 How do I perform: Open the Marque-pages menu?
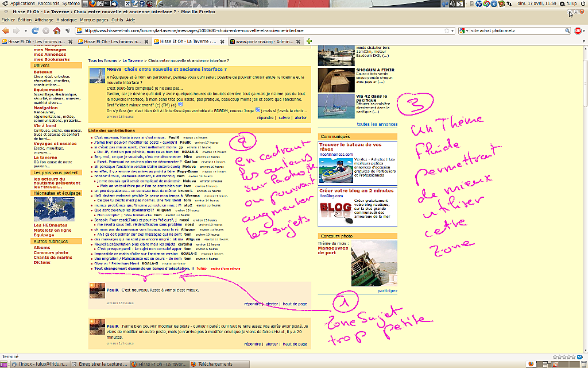coord(94,20)
